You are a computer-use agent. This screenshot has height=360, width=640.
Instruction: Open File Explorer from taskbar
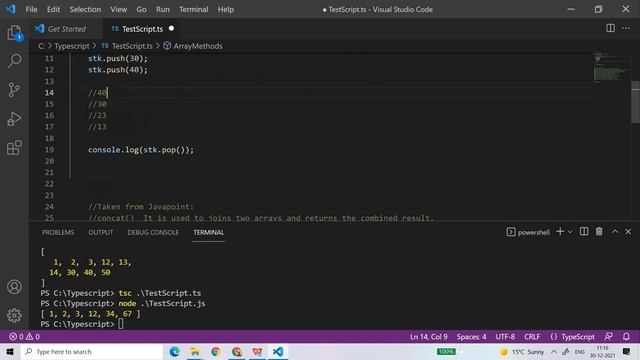[195, 351]
